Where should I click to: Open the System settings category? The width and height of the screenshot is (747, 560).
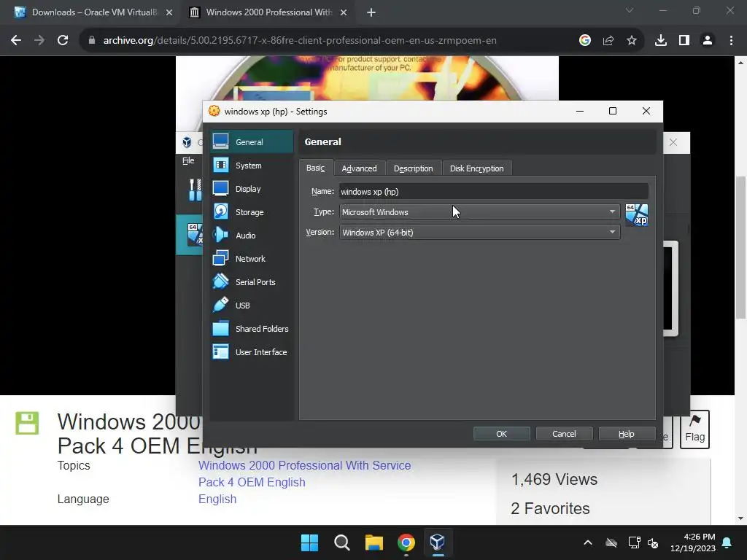[252, 166]
